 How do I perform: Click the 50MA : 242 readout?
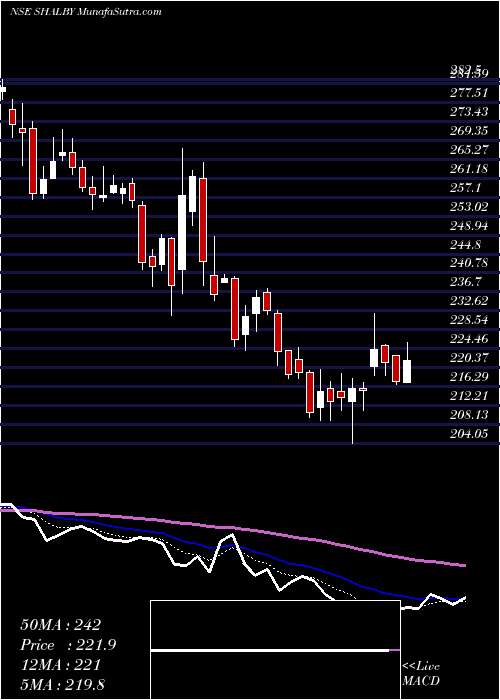coord(60,625)
